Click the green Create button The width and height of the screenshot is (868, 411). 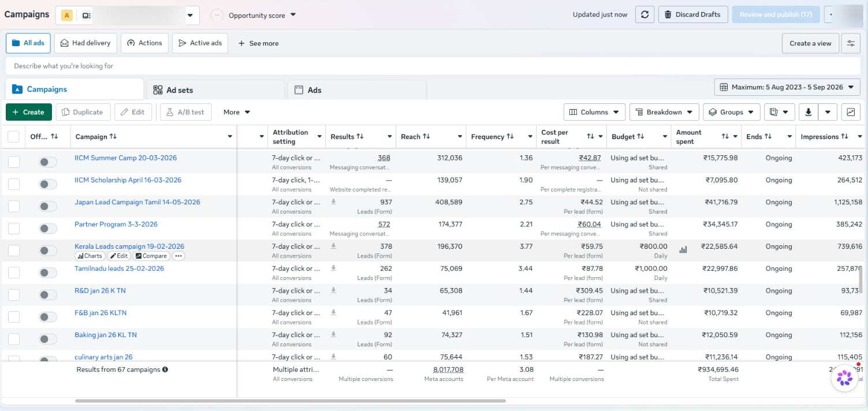coord(29,112)
